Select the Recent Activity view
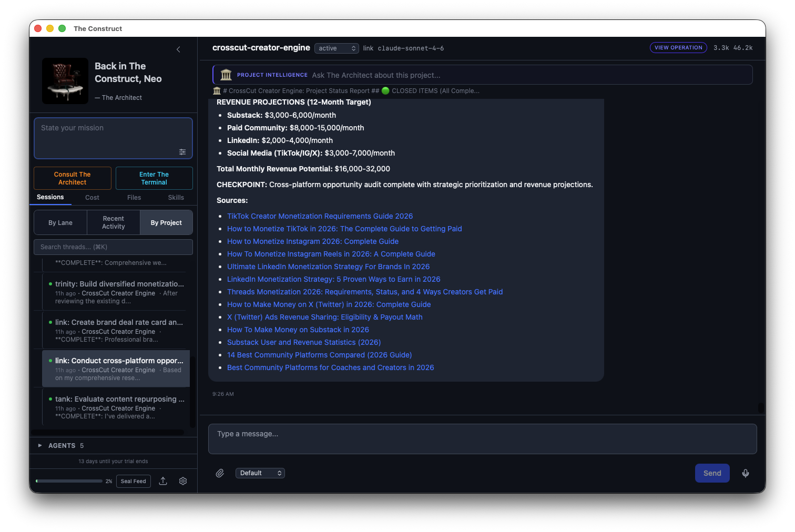Screen dimensions: 795x532 (x=114, y=223)
